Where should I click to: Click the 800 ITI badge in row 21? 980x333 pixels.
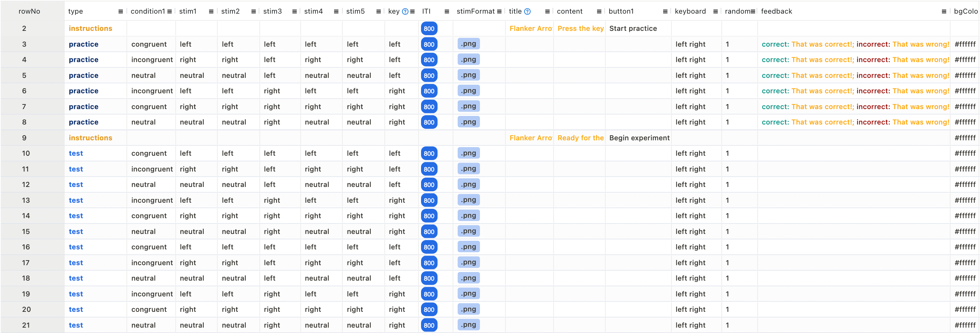coord(429,325)
